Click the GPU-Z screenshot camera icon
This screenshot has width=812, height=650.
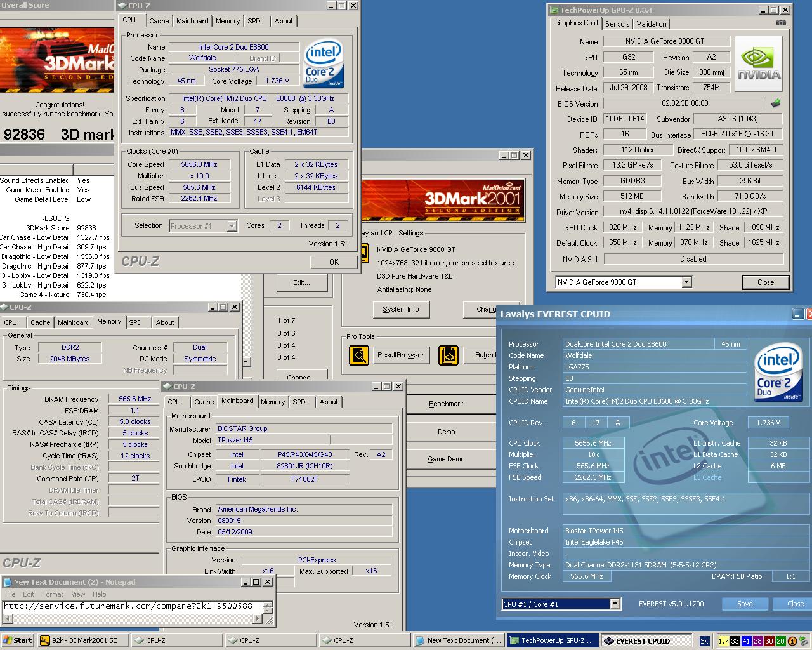tap(780, 23)
